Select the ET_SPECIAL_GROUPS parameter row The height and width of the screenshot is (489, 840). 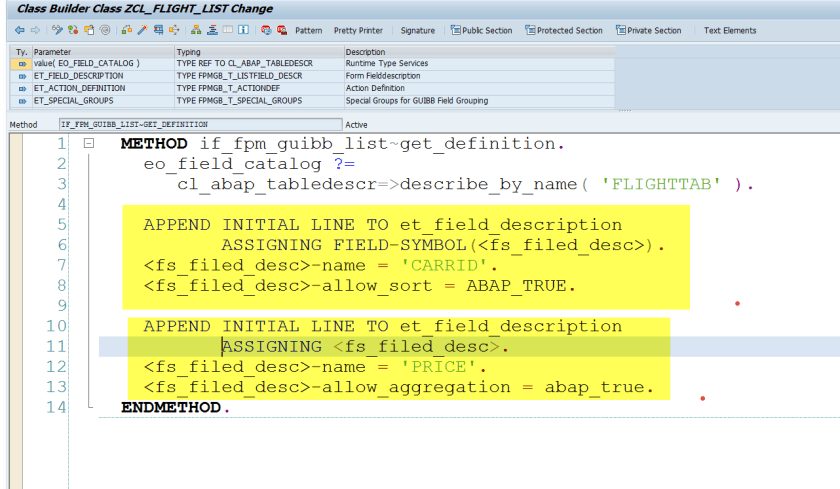pyautogui.click(x=73, y=101)
